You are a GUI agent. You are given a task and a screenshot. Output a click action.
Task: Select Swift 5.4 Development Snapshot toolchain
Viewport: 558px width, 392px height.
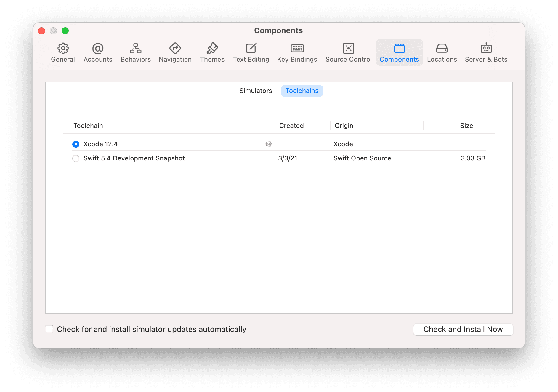pos(76,158)
